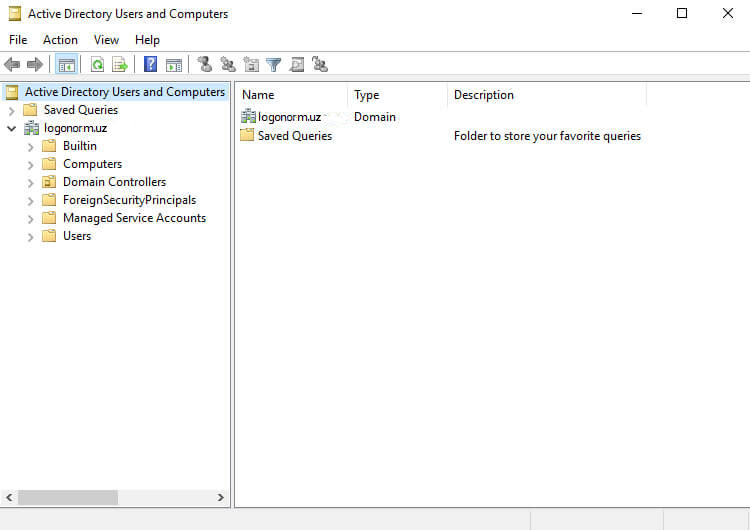Click the title bar application icon
This screenshot has width=750, height=530.
(x=15, y=13)
